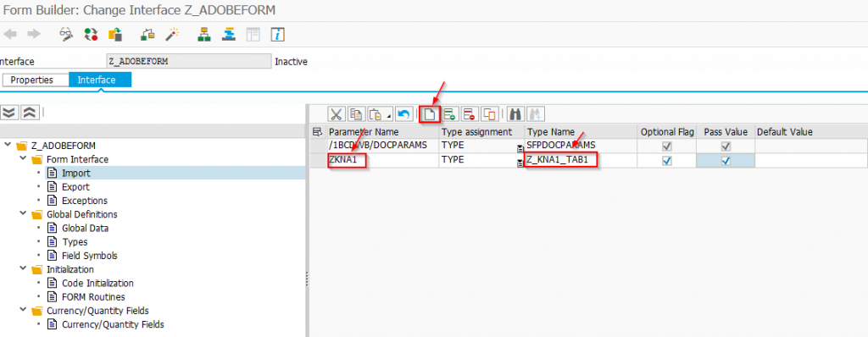Collapse the Z_ADOBEFORM root node

7,146
